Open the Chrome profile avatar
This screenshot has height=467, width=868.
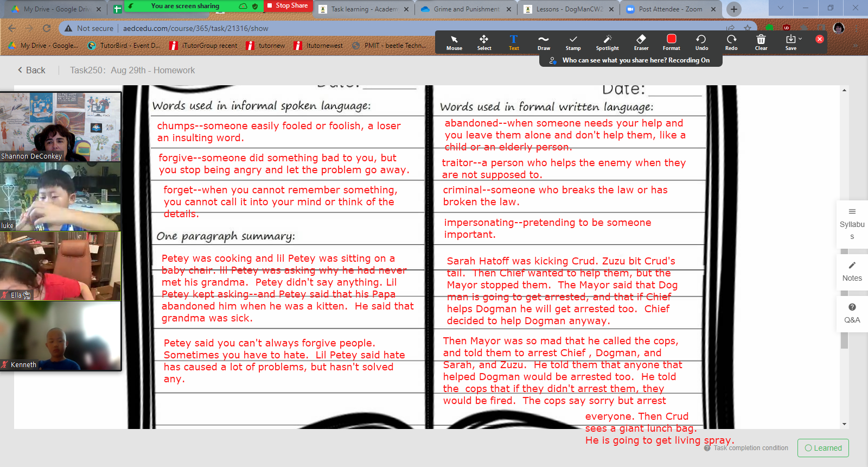(839, 28)
